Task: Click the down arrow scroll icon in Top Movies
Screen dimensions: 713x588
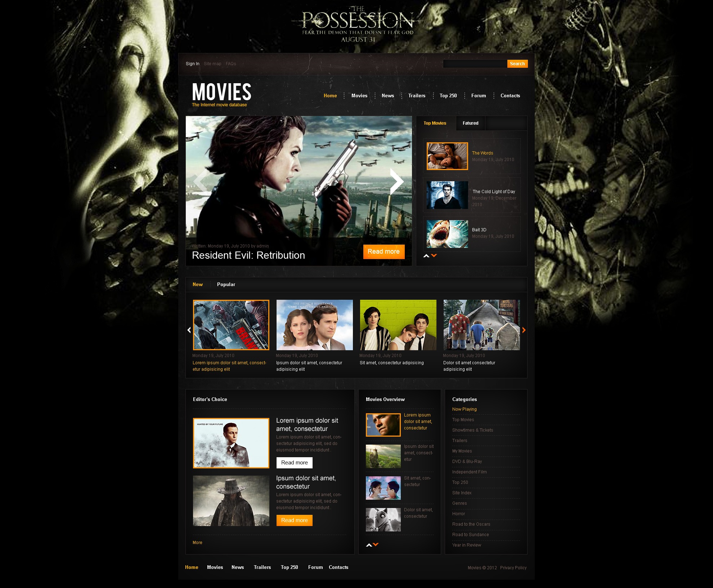Action: tap(435, 255)
